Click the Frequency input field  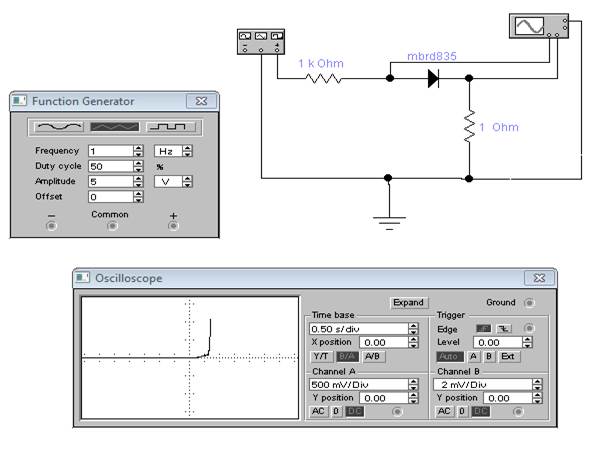coord(111,151)
